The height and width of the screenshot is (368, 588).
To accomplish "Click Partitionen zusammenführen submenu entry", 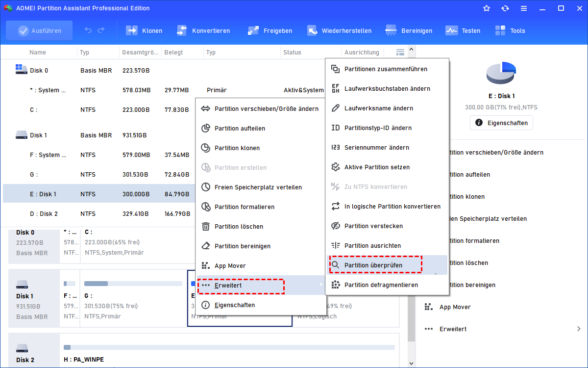I will pyautogui.click(x=387, y=69).
